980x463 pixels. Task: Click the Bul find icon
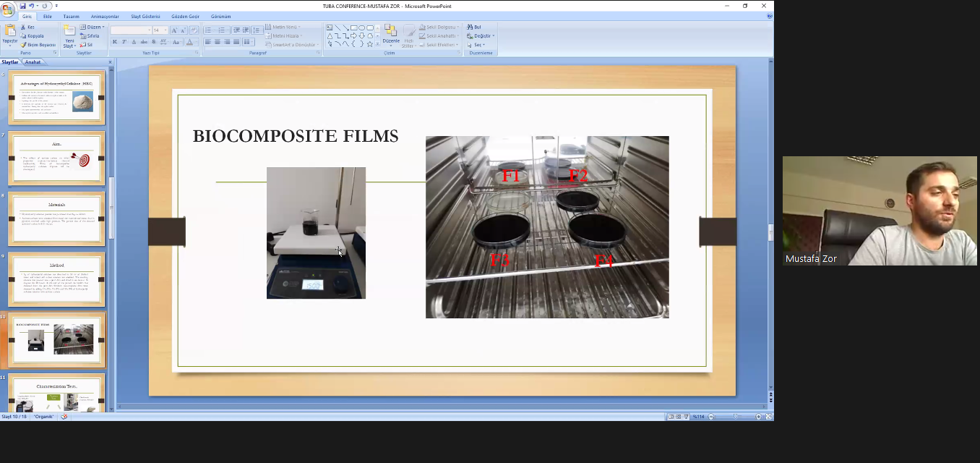pyautogui.click(x=474, y=27)
